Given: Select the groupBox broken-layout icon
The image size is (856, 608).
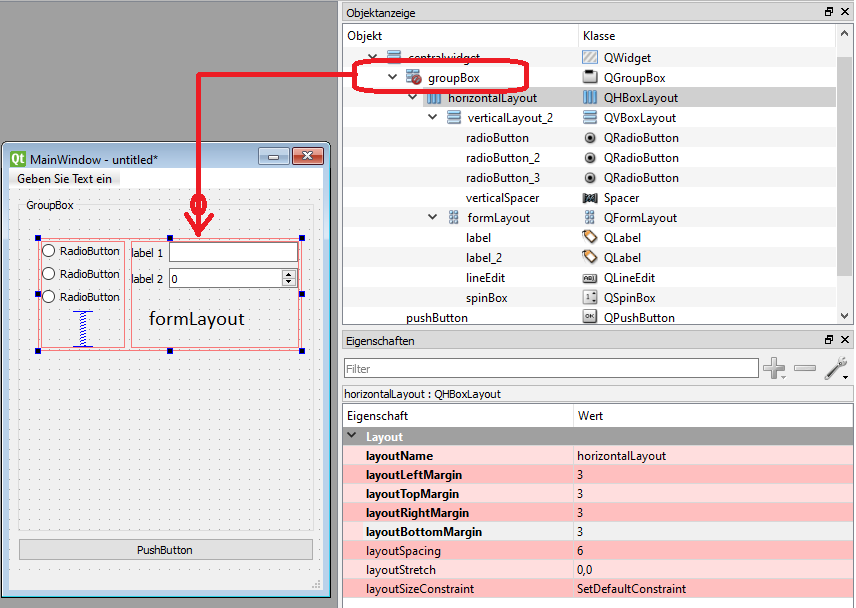Looking at the screenshot, I should tap(413, 77).
